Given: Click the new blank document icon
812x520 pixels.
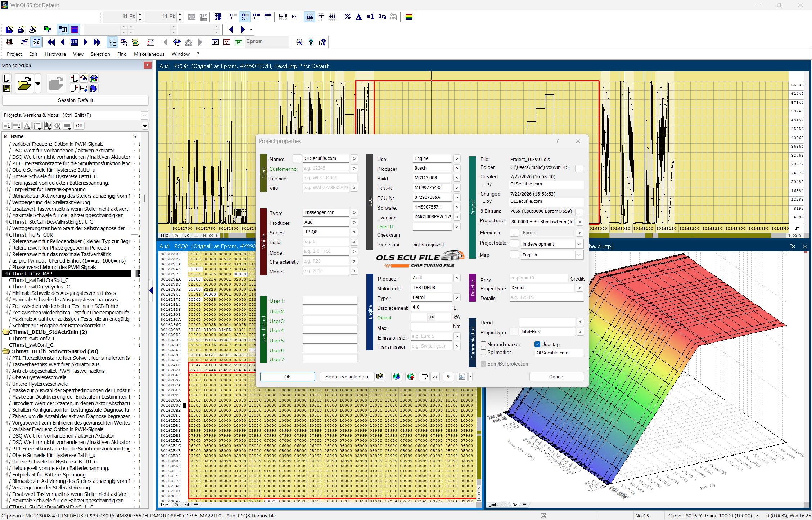Looking at the screenshot, I should (x=7, y=78).
